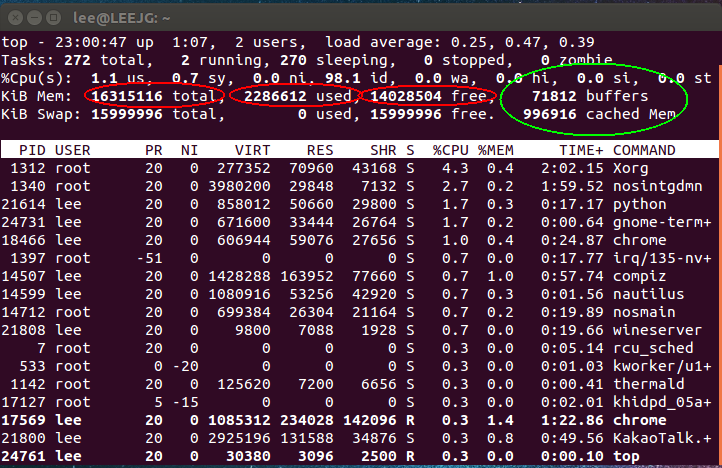Click swap total value 15999996
This screenshot has width=722, height=468.
[127, 114]
